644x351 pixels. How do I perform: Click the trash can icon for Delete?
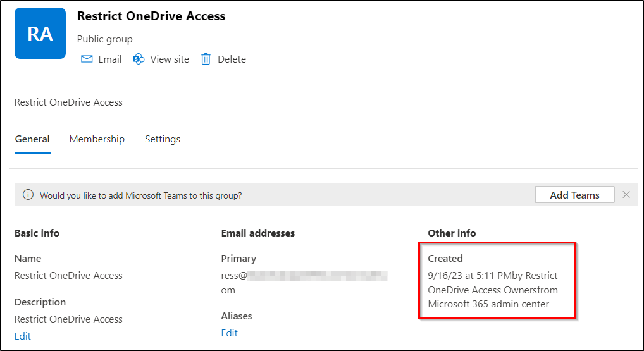tap(206, 59)
